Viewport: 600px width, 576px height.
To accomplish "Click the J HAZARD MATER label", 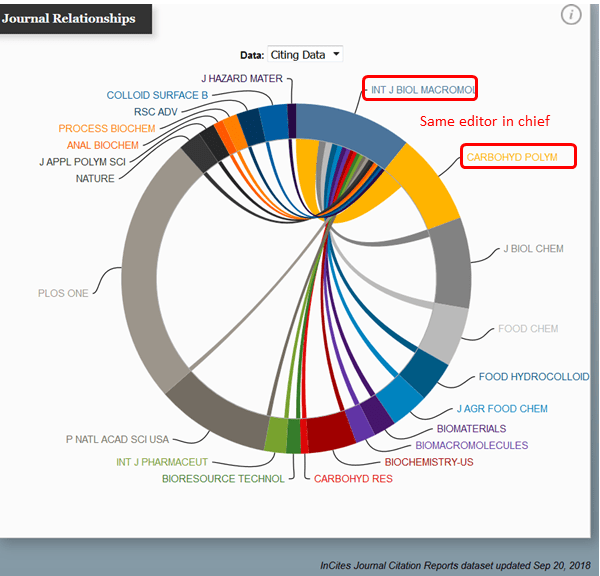I will coord(242,78).
